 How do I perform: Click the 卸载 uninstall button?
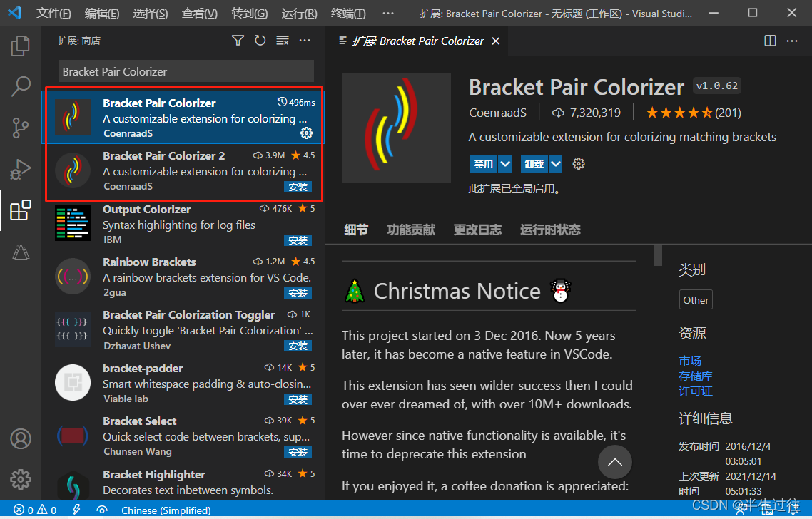coord(534,164)
